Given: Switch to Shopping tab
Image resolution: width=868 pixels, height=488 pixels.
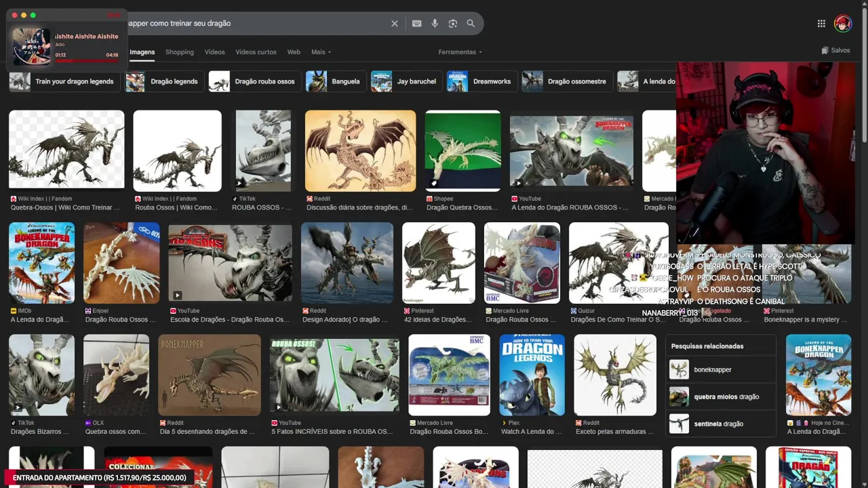Looking at the screenshot, I should pos(180,52).
